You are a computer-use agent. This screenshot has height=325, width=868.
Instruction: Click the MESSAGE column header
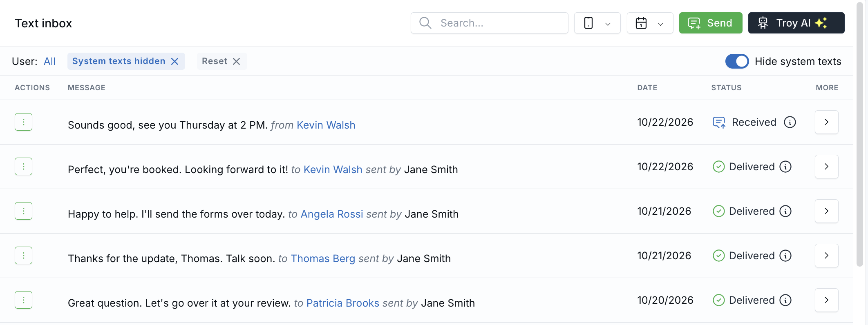87,88
